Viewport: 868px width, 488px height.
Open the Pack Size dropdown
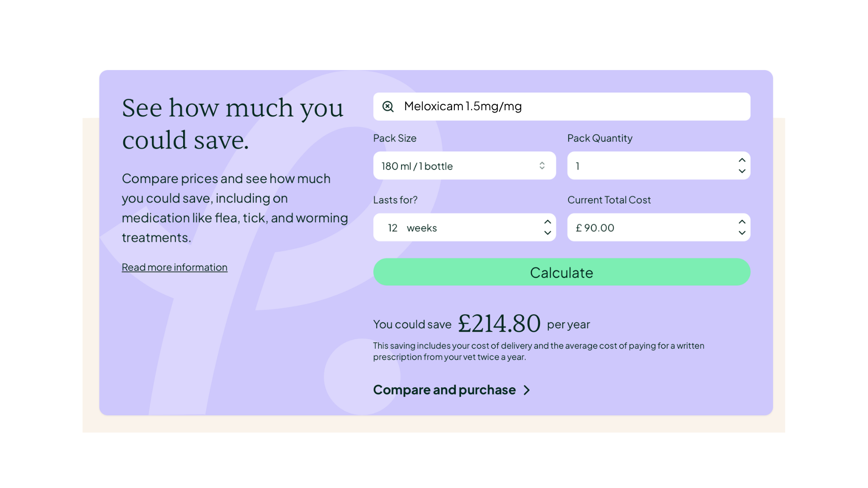coord(464,165)
